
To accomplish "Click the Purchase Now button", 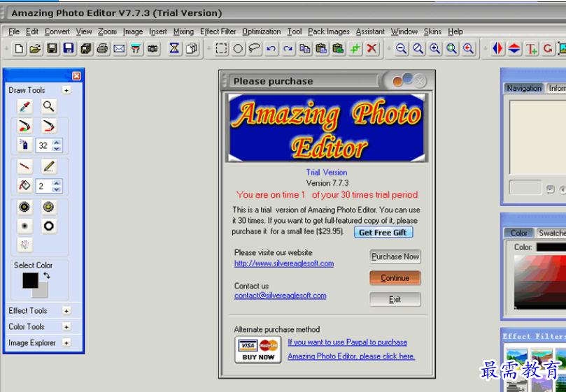I will click(x=395, y=256).
